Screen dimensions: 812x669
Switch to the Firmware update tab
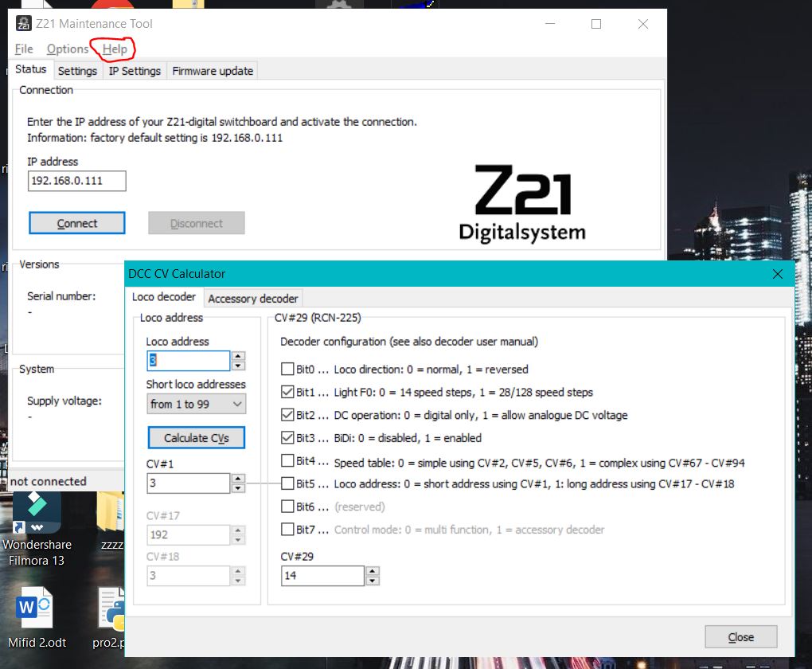point(213,71)
